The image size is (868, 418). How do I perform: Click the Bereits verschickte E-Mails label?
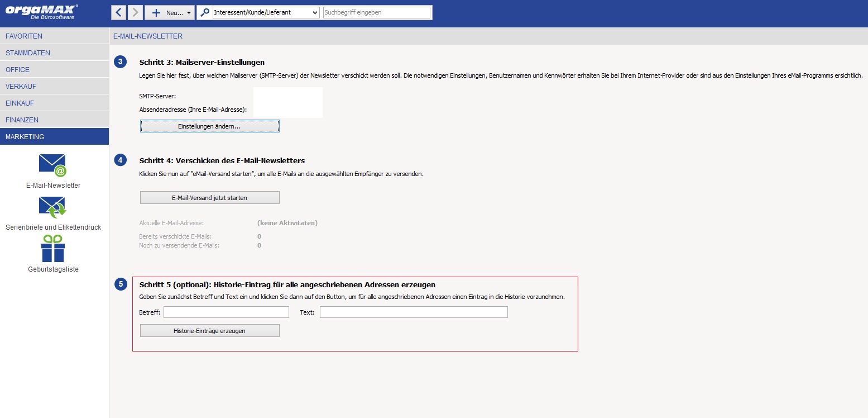pos(175,237)
